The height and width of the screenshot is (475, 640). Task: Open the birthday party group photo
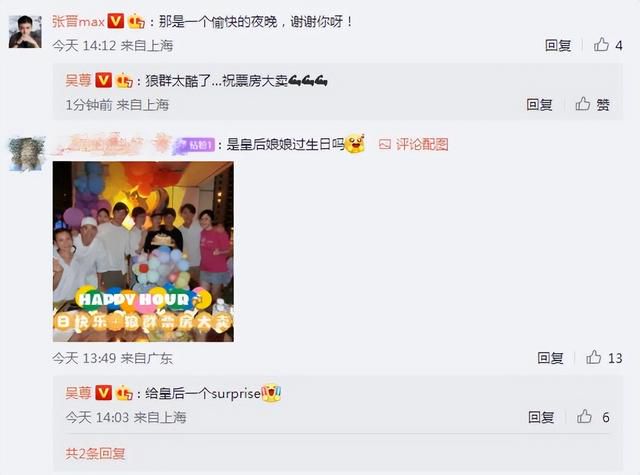point(143,251)
